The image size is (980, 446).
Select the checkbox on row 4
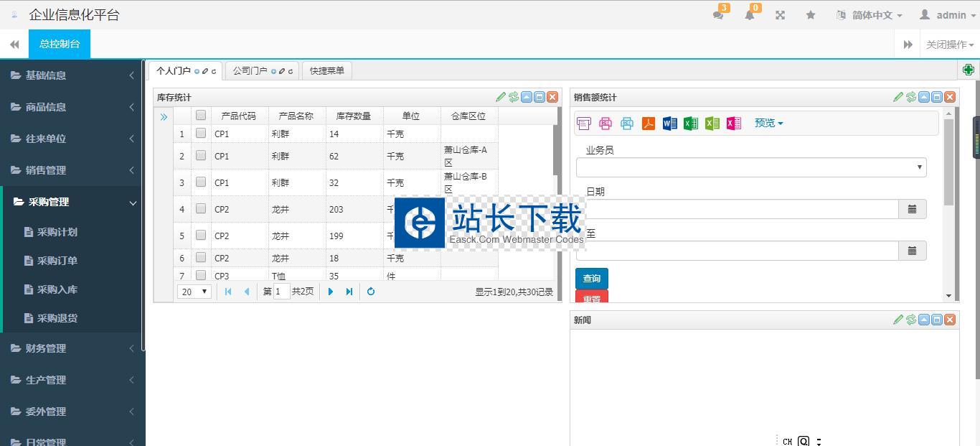click(x=201, y=209)
